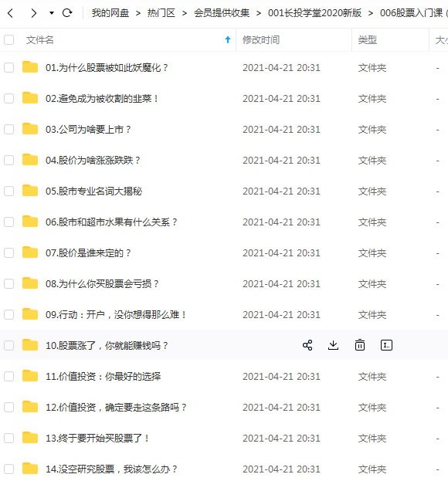The image size is (448, 481).
Task: Navigate to 我的网盘 breadcrumb
Action: (x=110, y=13)
